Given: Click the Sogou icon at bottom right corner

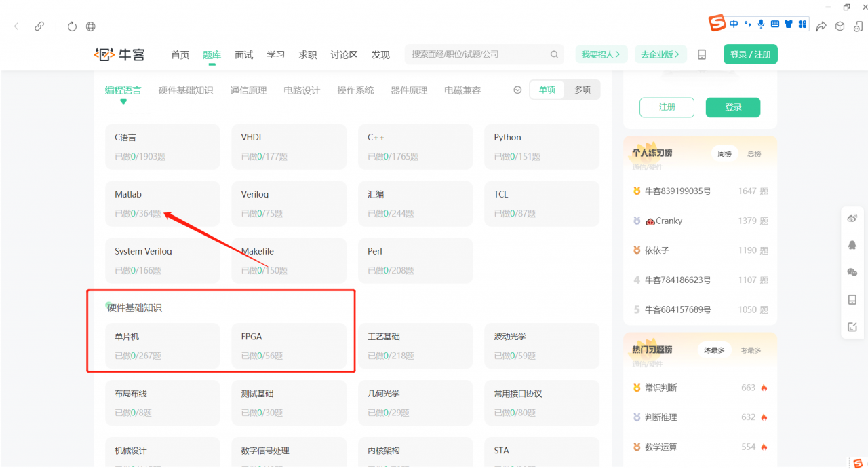Looking at the screenshot, I should pos(858,462).
